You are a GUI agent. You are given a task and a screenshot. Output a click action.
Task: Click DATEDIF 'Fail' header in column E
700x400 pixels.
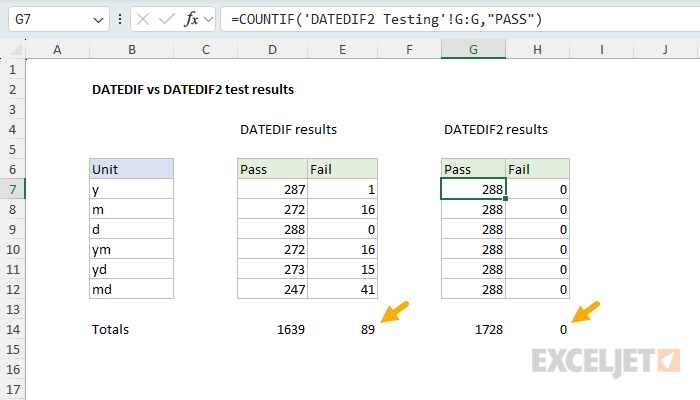(x=342, y=169)
